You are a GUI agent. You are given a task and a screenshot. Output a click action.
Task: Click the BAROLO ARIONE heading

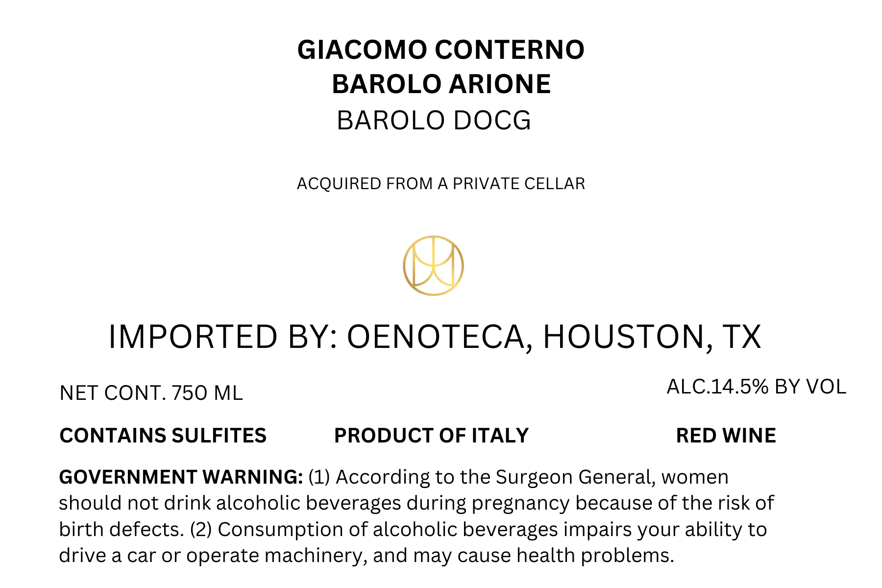tap(441, 84)
